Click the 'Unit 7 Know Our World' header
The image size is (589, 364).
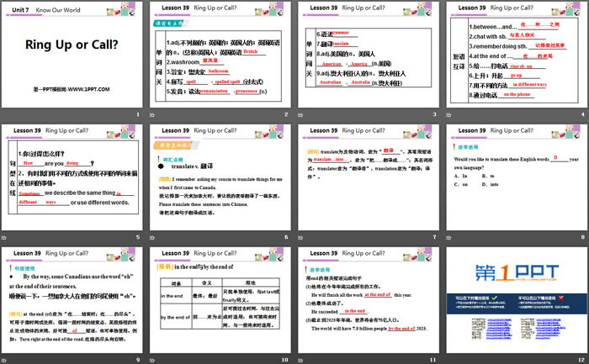tap(42, 9)
